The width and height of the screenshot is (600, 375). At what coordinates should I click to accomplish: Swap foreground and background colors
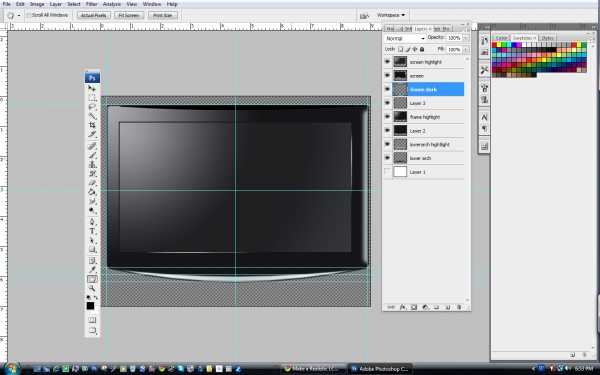point(96,297)
